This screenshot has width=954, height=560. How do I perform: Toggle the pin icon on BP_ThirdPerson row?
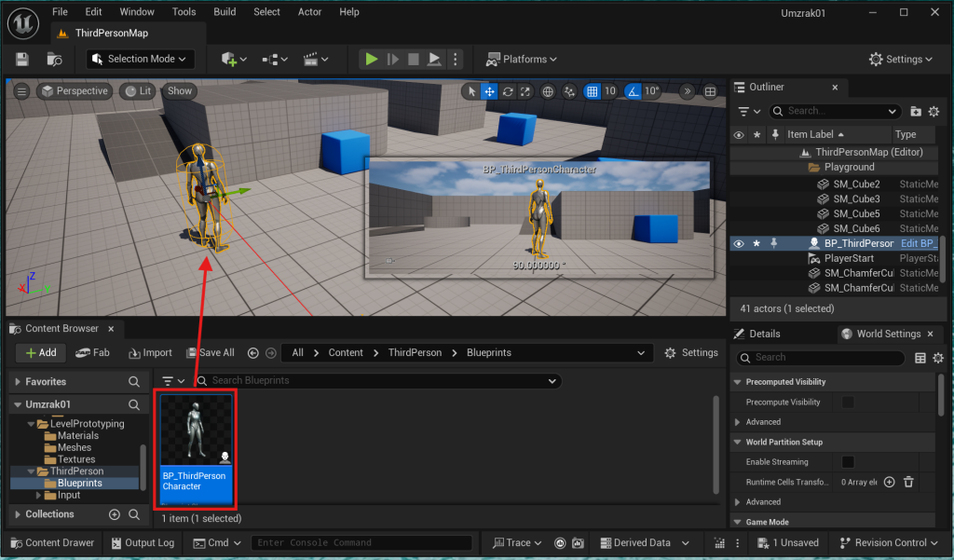click(774, 243)
